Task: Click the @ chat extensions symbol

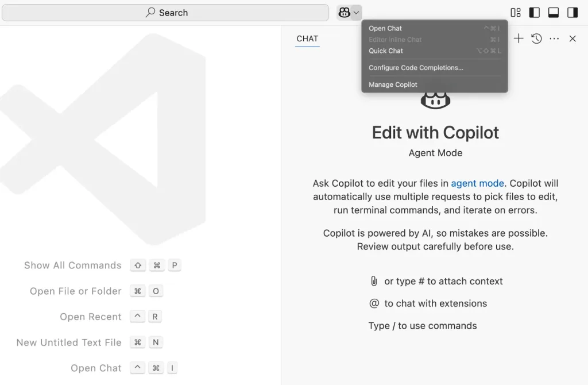Action: click(x=374, y=303)
